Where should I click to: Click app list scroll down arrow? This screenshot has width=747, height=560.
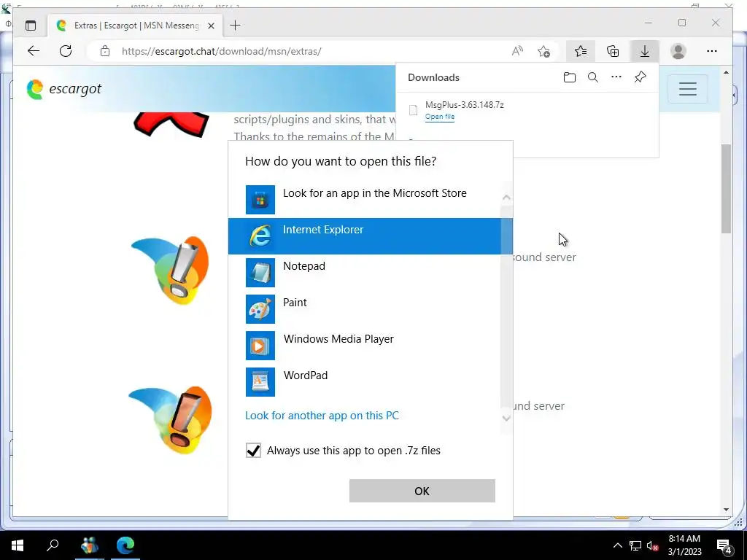click(506, 418)
